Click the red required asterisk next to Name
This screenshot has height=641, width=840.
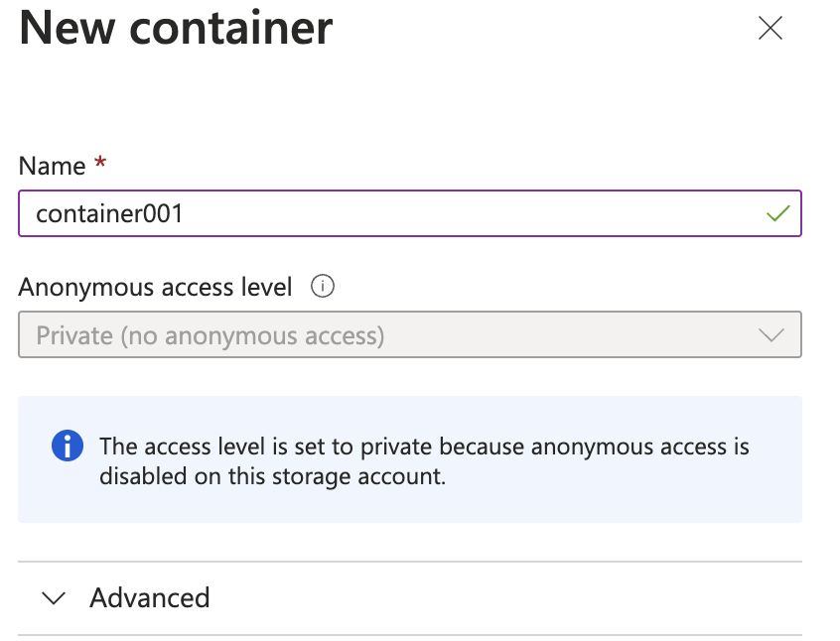pyautogui.click(x=100, y=162)
